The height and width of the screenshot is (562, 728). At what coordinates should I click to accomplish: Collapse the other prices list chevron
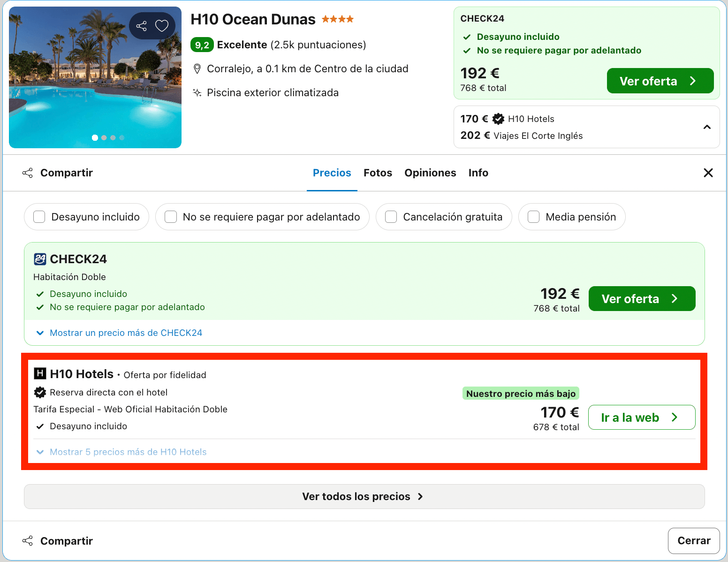coord(707,127)
